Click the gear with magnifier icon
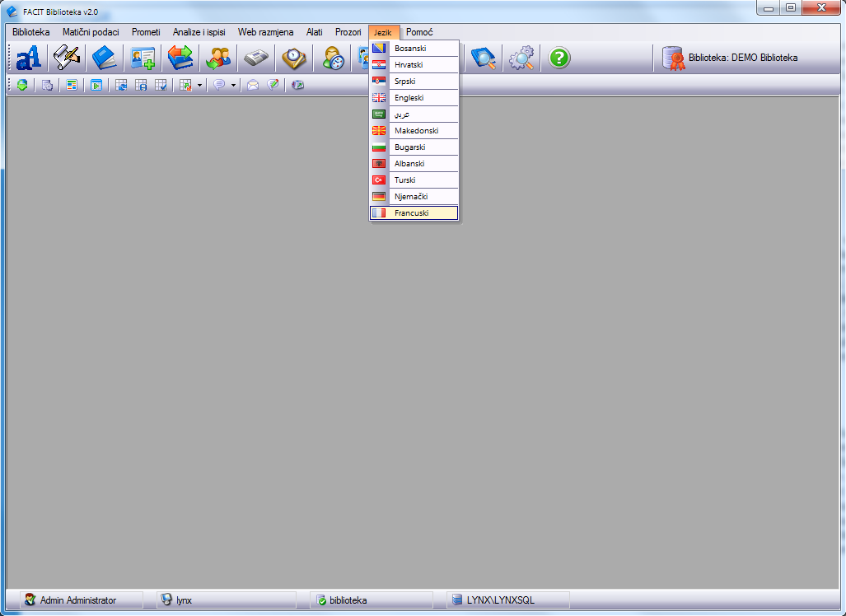The width and height of the screenshot is (846, 616). pos(521,58)
